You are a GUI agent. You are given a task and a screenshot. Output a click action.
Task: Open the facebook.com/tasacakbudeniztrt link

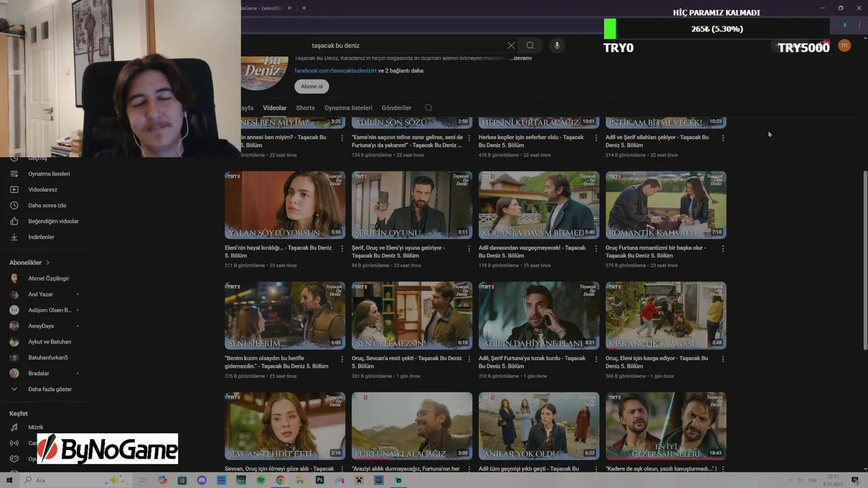(x=335, y=70)
